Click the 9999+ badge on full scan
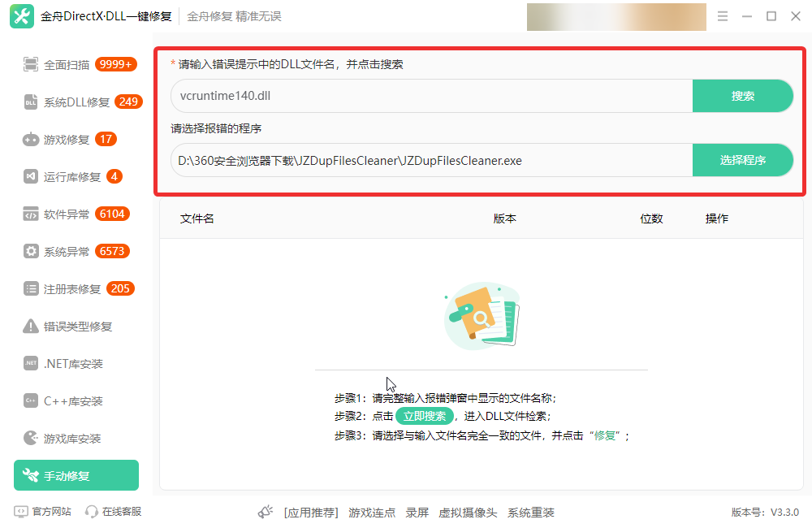 116,64
